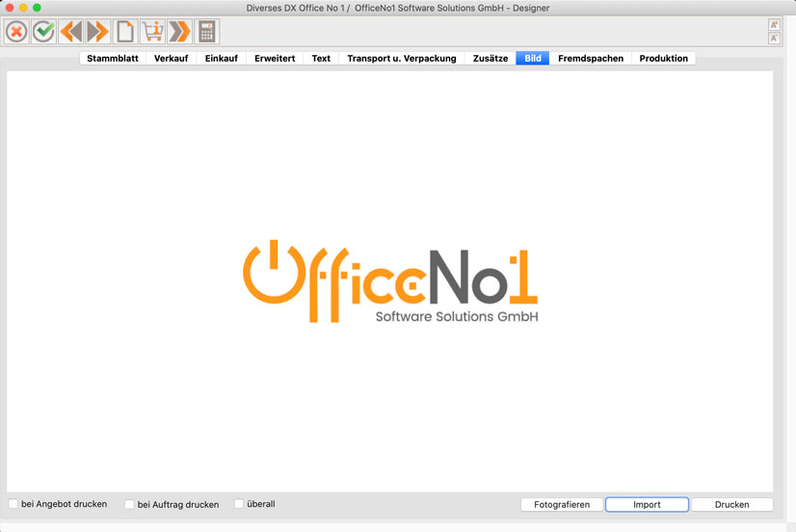Open the Fremdspachen tab
The image size is (796, 532).
tap(591, 59)
